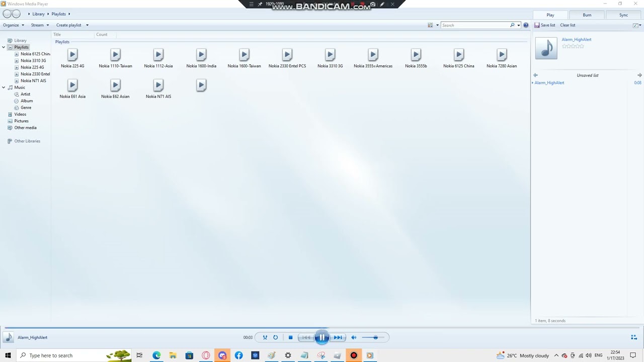Switch to Now Playing view
Image resolution: width=644 pixels, height=362 pixels.
(634, 337)
